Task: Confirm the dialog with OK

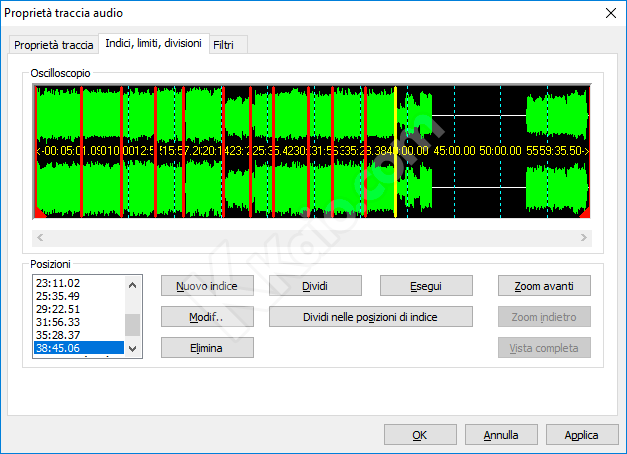Action: 420,435
